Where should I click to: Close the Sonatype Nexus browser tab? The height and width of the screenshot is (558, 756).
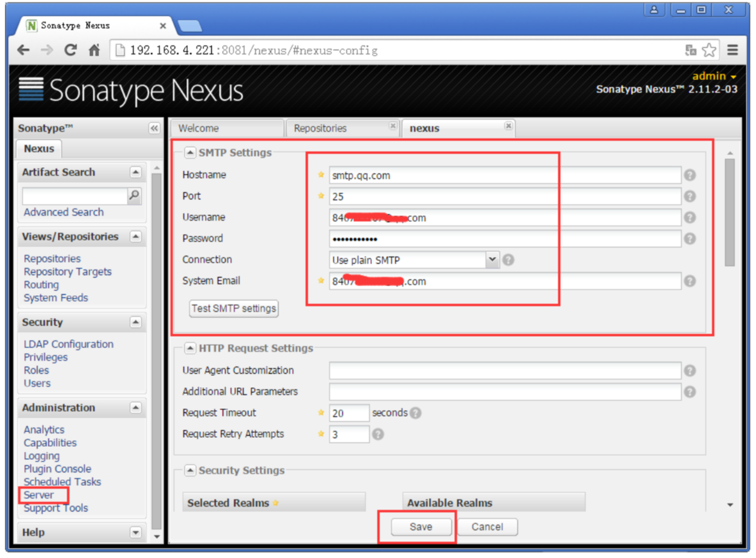(163, 26)
